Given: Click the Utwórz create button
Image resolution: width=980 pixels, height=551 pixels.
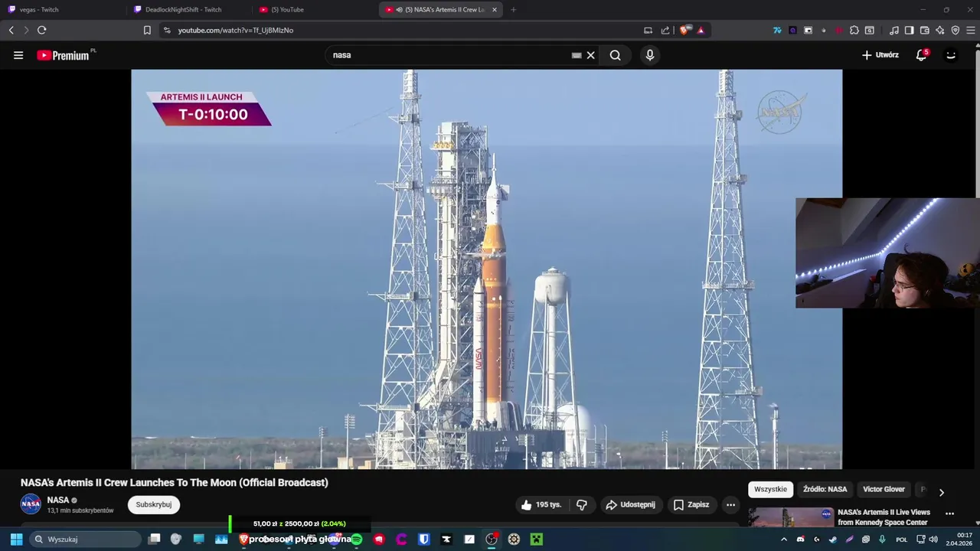Looking at the screenshot, I should pos(880,55).
